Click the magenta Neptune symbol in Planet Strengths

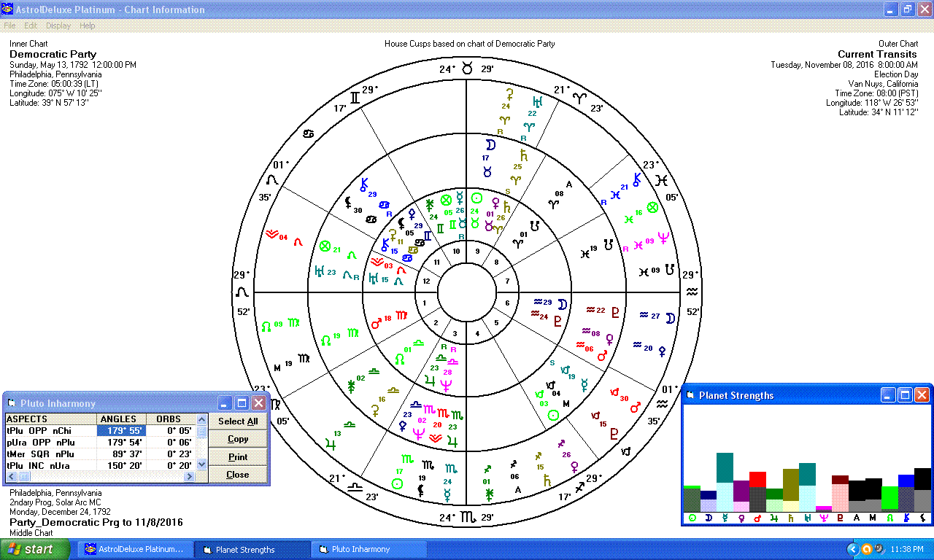tap(824, 518)
